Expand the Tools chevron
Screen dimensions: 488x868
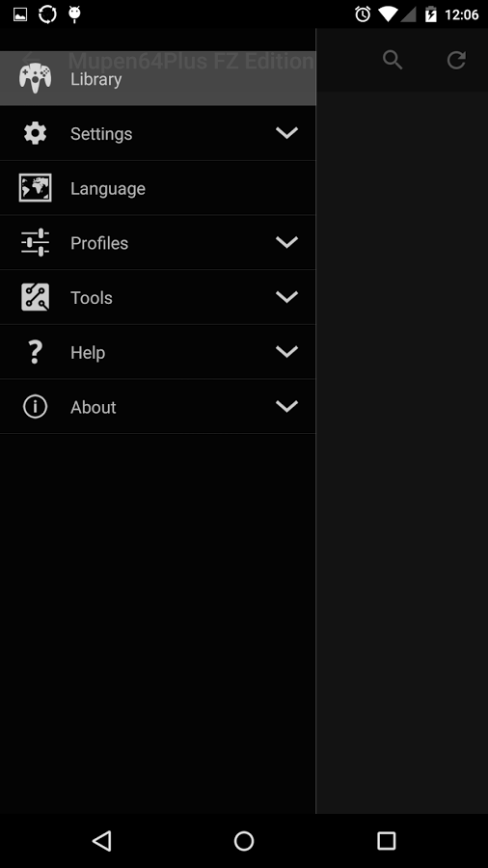point(286,297)
